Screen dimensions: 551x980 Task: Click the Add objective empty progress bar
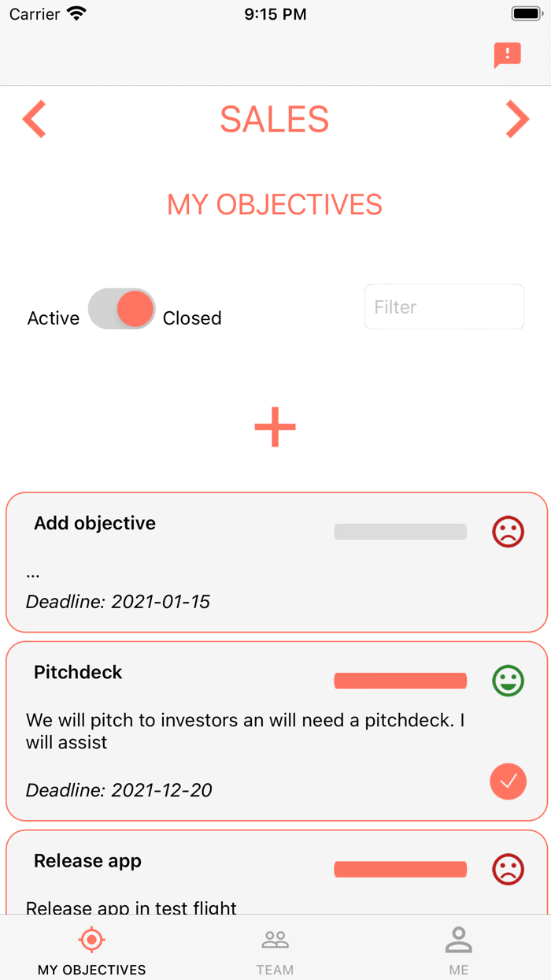(401, 532)
